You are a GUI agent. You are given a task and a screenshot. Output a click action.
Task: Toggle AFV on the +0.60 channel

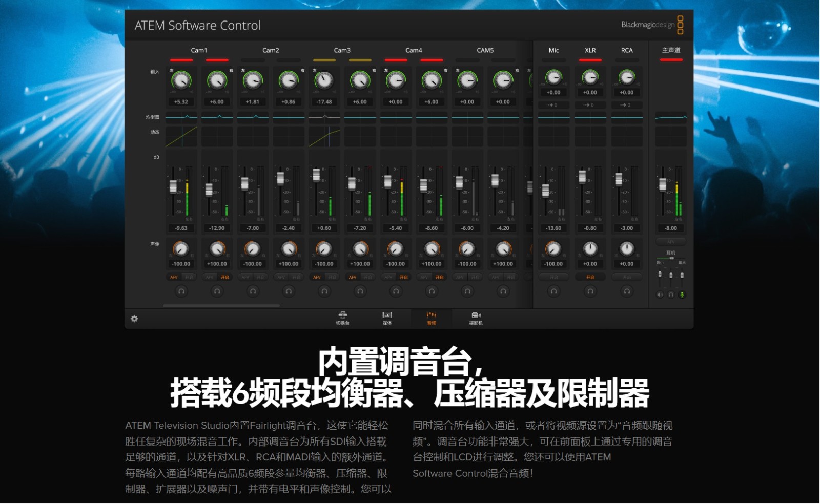click(x=317, y=277)
